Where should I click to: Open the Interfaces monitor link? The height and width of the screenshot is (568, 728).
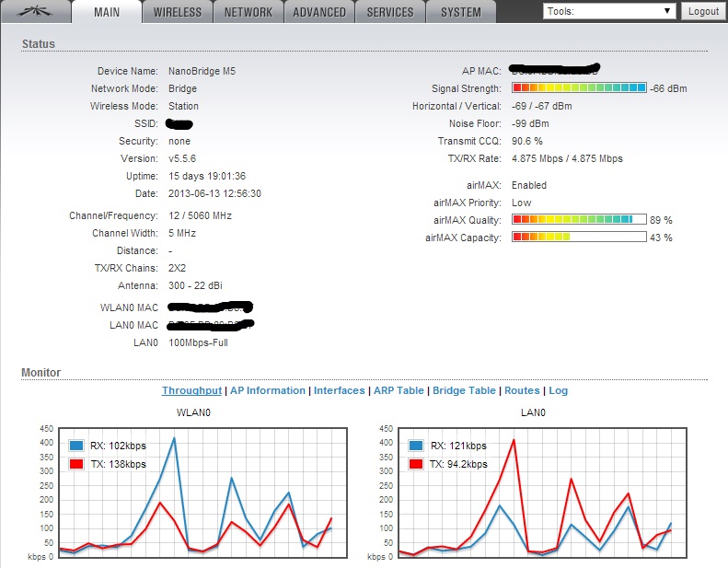(340, 390)
